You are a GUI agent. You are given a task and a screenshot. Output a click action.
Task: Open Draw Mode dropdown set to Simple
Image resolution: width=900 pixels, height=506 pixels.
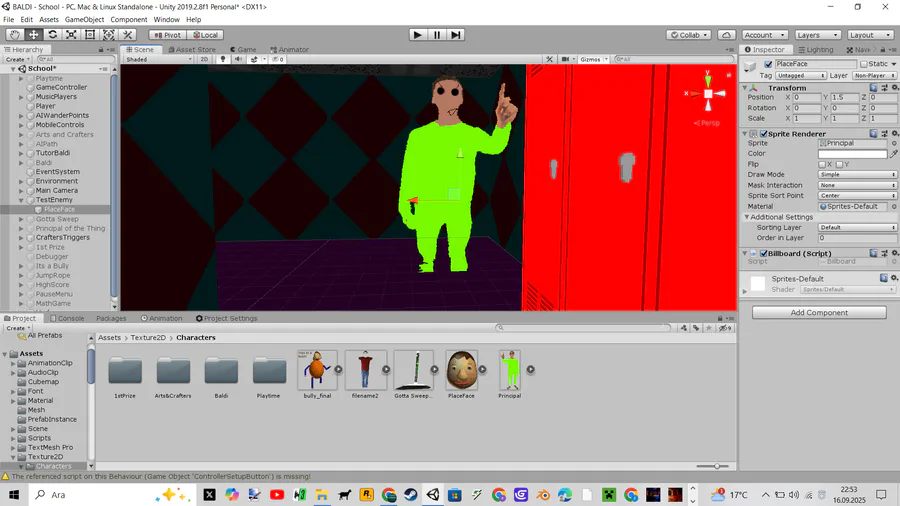pyautogui.click(x=857, y=174)
